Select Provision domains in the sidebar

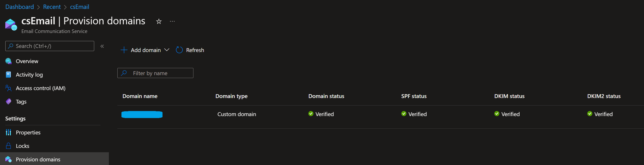54,159
